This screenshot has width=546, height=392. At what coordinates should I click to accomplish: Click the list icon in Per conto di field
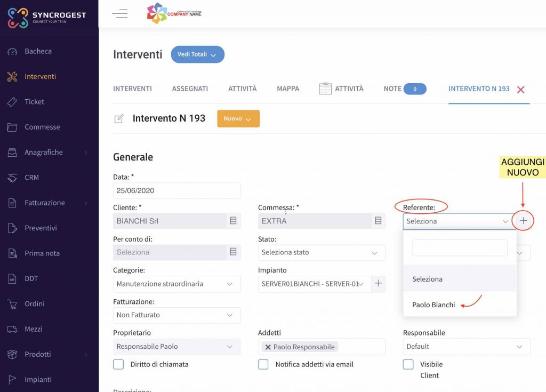(234, 252)
